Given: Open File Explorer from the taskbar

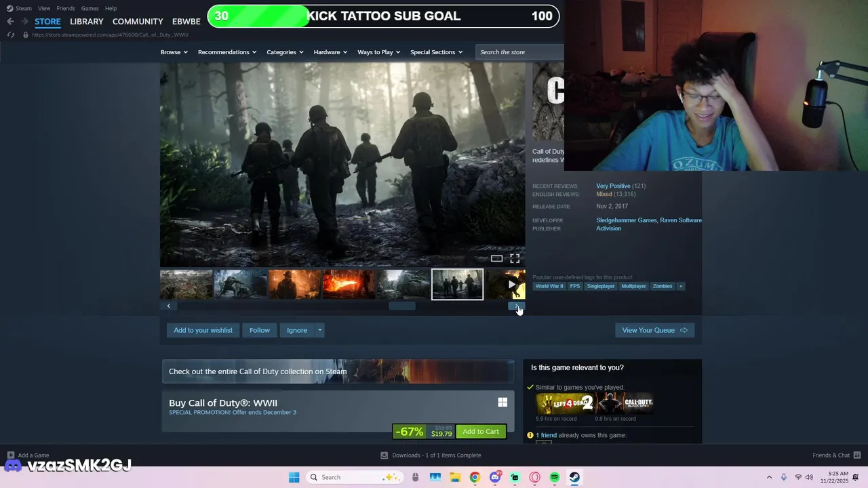Looking at the screenshot, I should 455,477.
